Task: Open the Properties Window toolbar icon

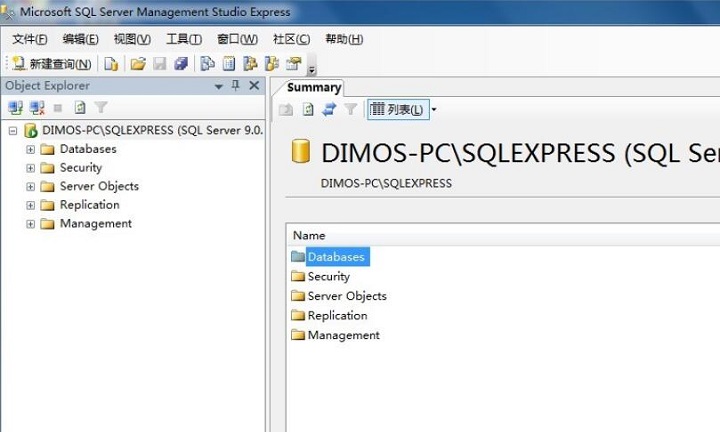Action: point(293,64)
